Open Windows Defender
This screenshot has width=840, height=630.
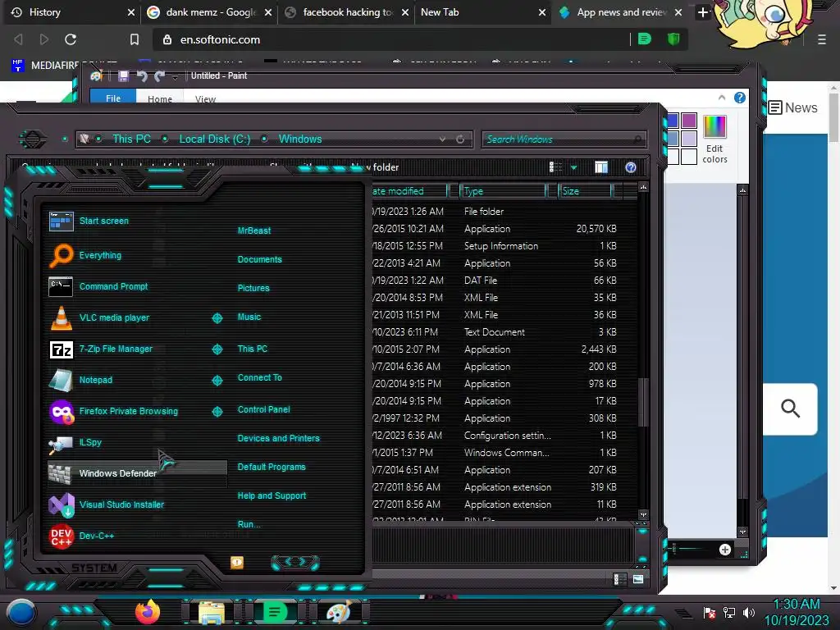click(137, 473)
